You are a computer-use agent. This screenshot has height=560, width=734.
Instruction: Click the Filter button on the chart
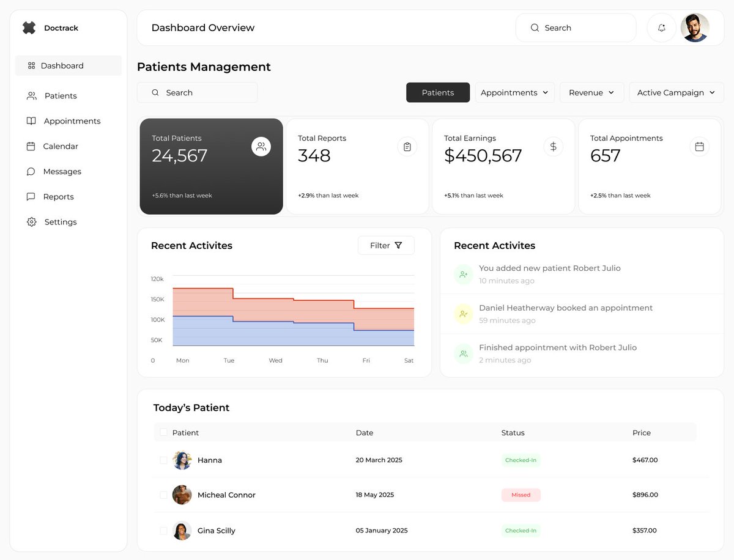click(386, 246)
